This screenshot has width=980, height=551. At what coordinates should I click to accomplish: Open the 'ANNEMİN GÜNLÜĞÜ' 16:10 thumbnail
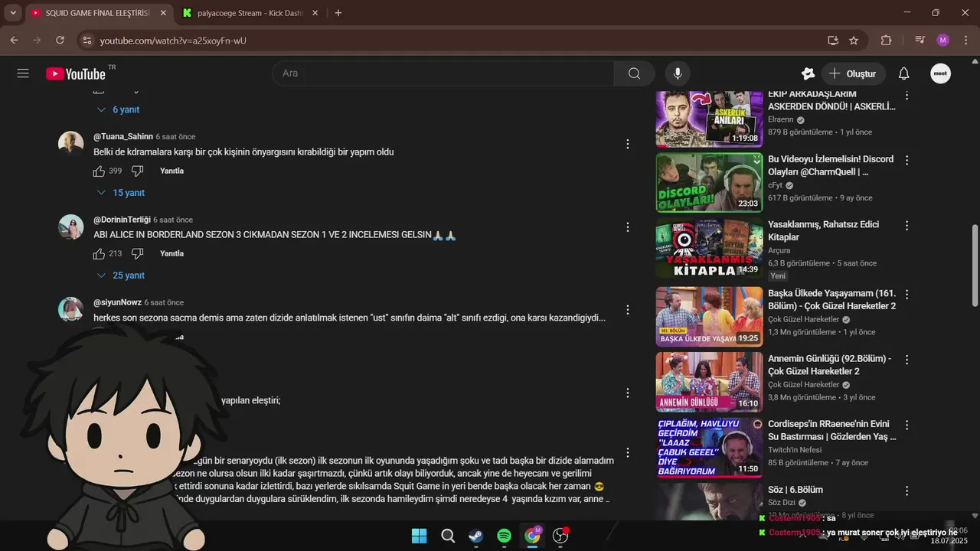(x=709, y=381)
